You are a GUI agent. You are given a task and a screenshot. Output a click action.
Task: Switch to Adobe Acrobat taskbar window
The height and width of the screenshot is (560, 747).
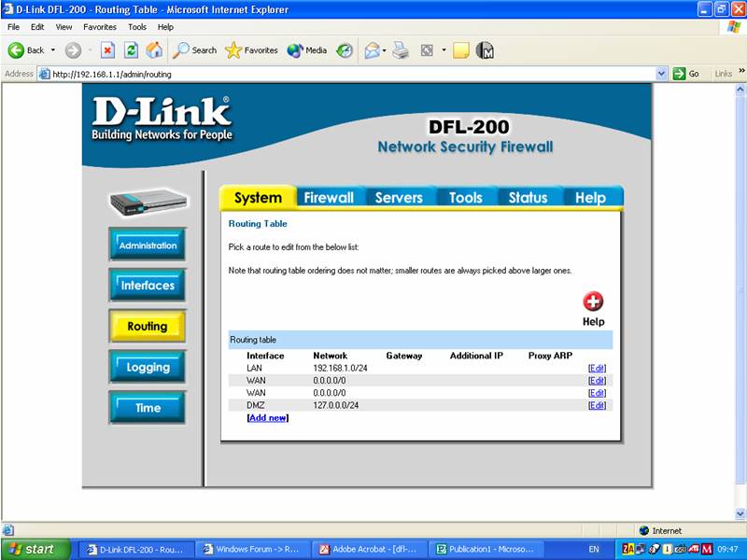(x=370, y=549)
